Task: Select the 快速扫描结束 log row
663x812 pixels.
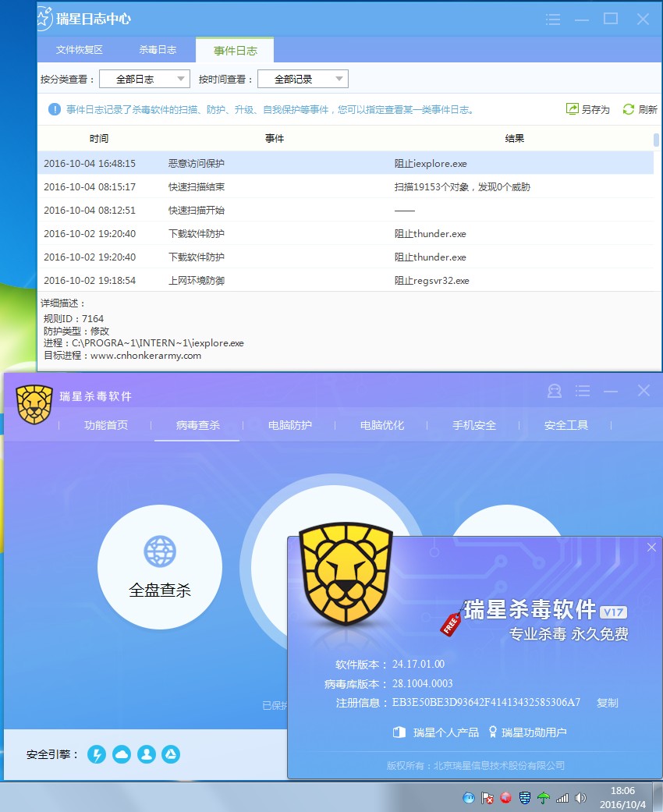Action: point(346,187)
